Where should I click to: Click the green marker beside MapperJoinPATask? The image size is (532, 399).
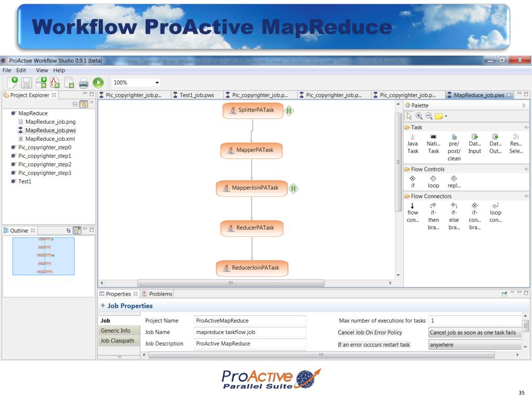(x=293, y=189)
